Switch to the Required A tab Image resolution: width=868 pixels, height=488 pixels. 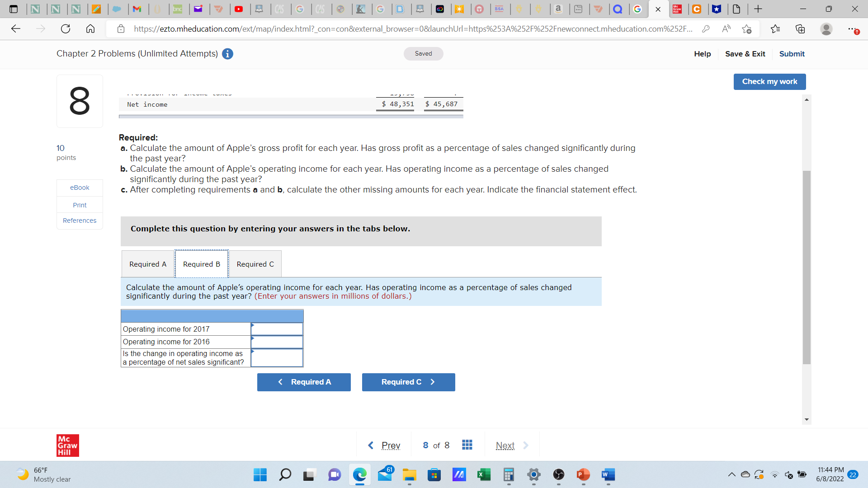click(148, 264)
